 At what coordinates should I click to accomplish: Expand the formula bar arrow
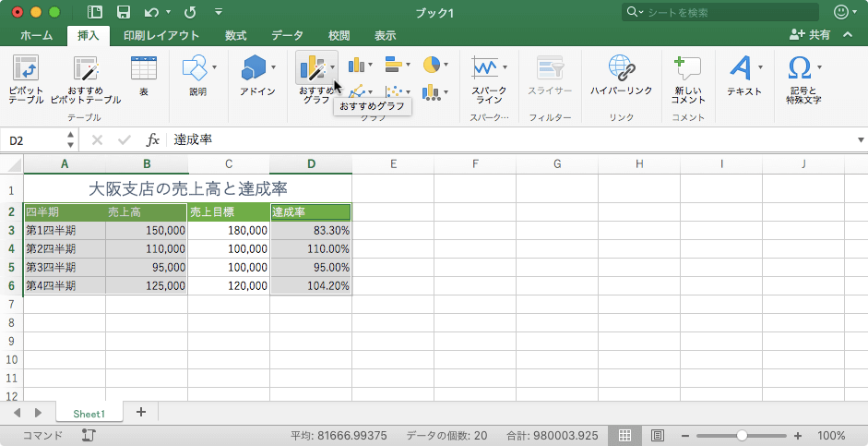coord(861,140)
